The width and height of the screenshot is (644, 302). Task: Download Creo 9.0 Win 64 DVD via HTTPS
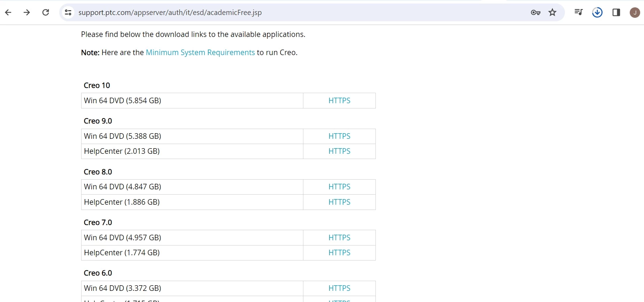pos(339,136)
